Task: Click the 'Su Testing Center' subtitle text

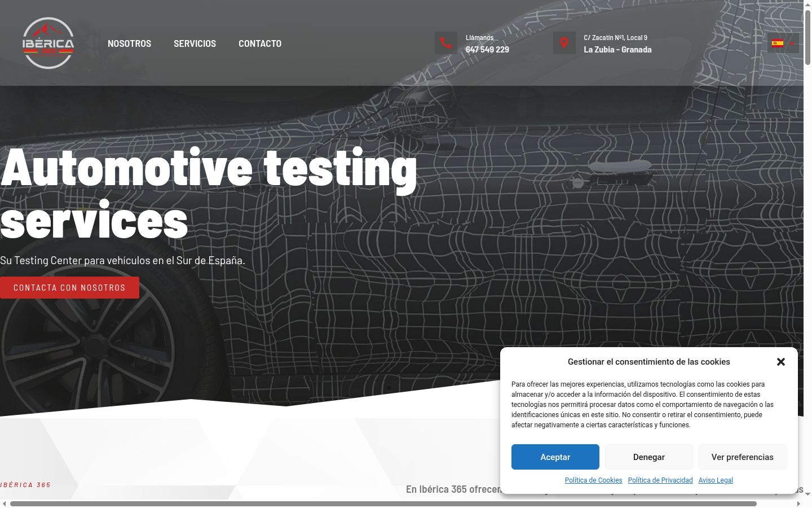Action: coord(122,261)
